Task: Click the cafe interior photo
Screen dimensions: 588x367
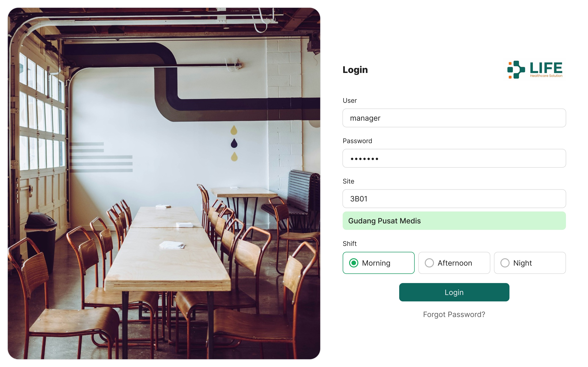Action: (x=164, y=183)
